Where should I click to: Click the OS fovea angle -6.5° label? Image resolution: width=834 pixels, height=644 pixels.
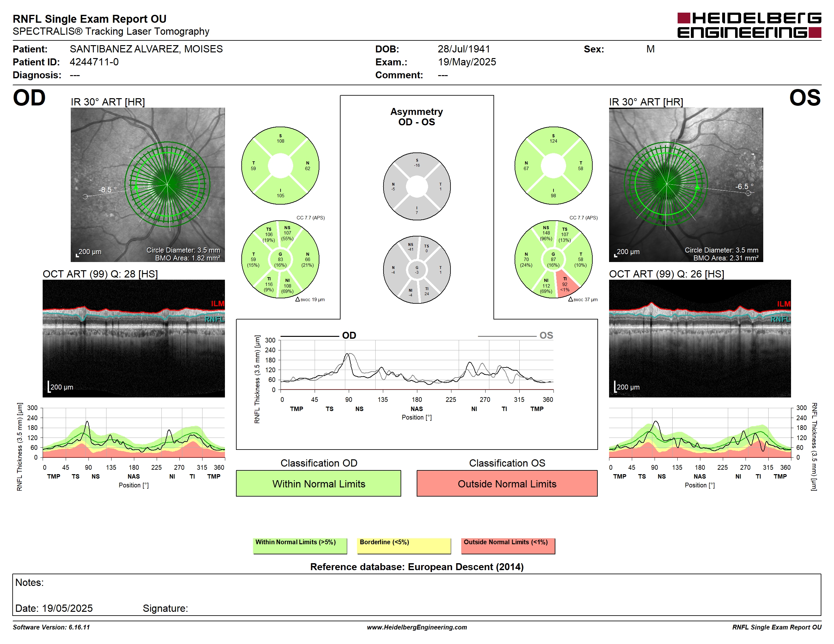coord(744,187)
